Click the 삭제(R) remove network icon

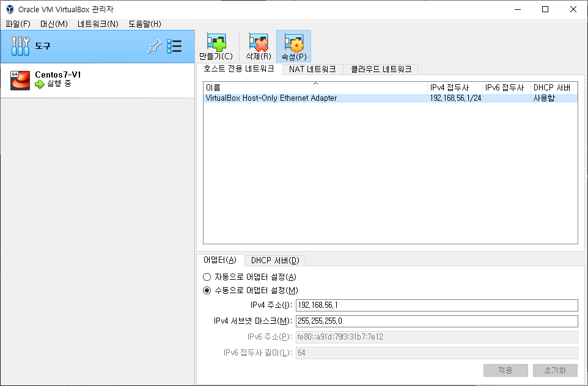(259, 42)
